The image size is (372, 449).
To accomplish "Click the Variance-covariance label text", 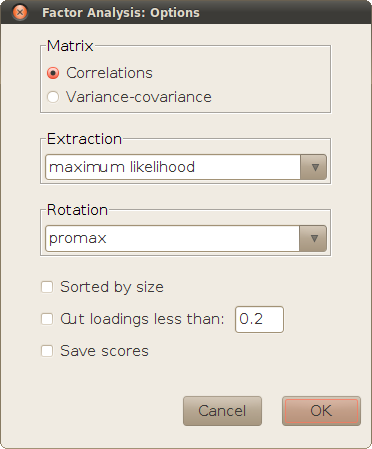I will (x=139, y=97).
